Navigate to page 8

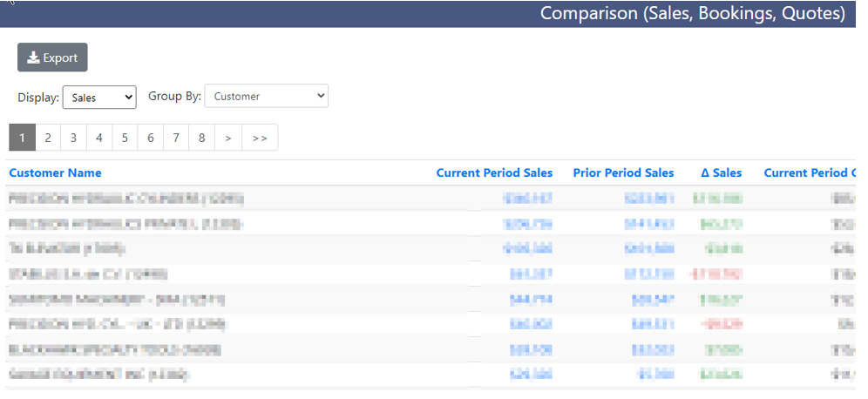(x=202, y=138)
